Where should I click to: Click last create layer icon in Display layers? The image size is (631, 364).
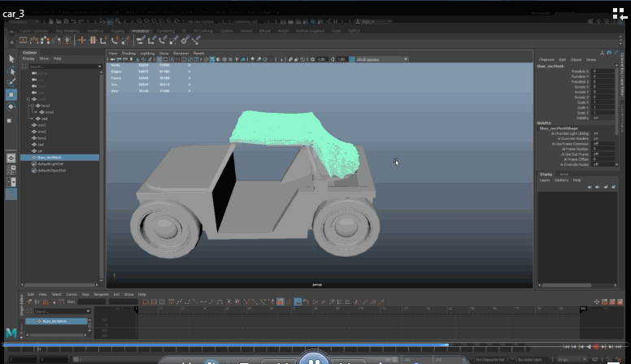[x=613, y=187]
